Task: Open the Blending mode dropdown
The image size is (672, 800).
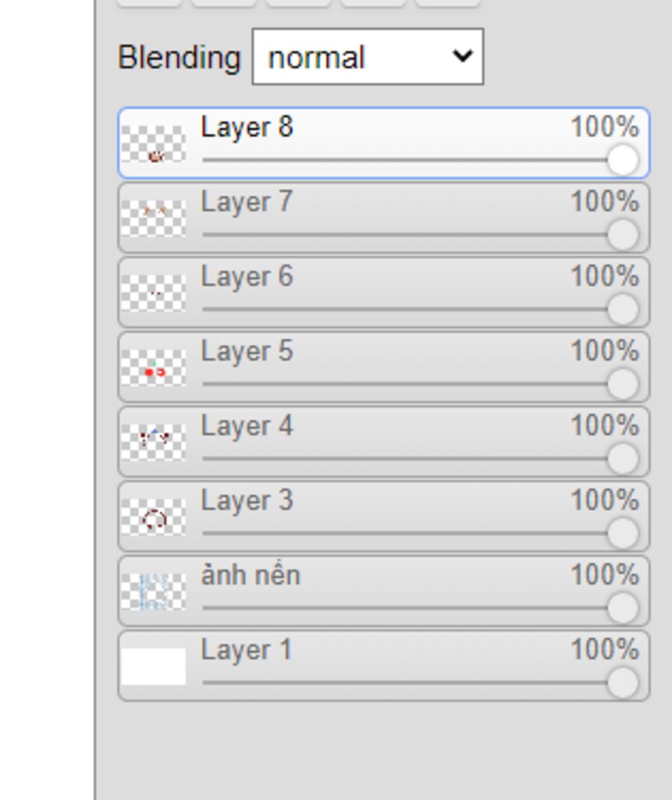Action: 367,56
